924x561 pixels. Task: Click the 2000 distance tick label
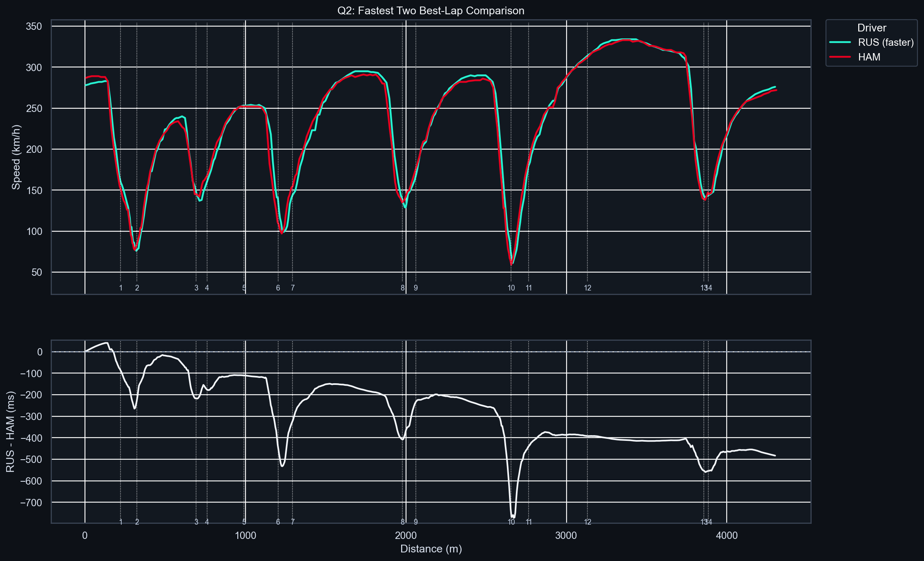(406, 536)
